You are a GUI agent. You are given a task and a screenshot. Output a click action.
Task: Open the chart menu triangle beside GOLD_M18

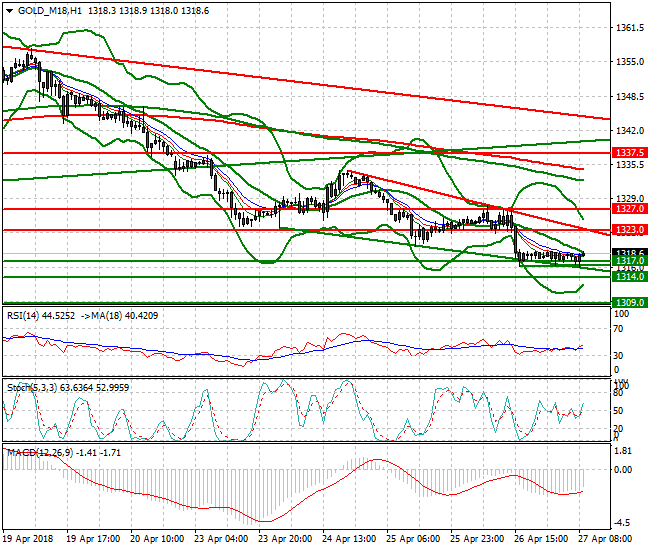click(9, 11)
